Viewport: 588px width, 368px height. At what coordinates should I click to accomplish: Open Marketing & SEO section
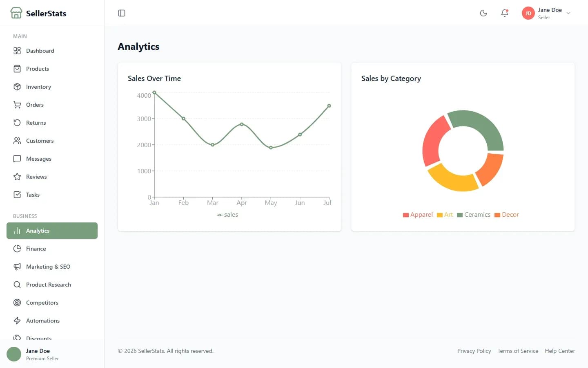(x=52, y=267)
